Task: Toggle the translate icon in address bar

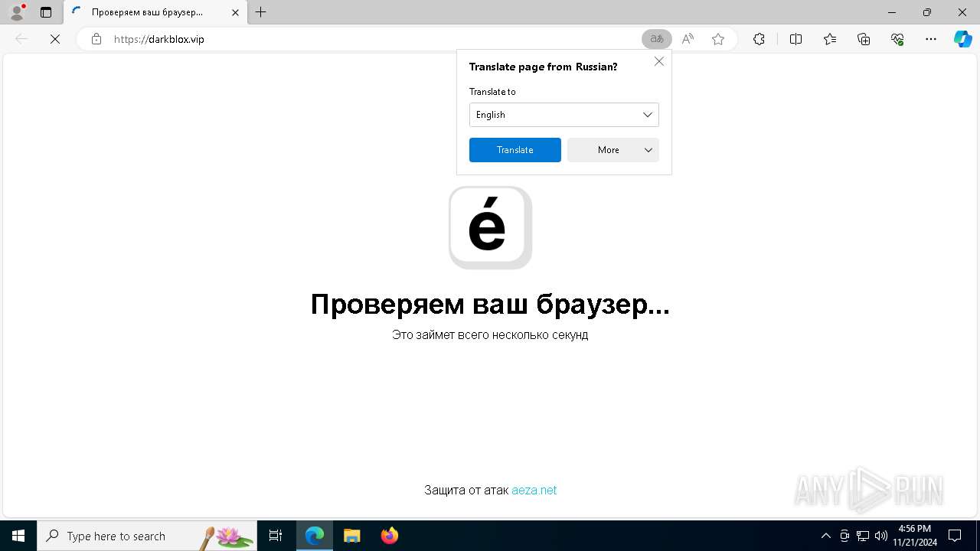Action: click(x=657, y=39)
